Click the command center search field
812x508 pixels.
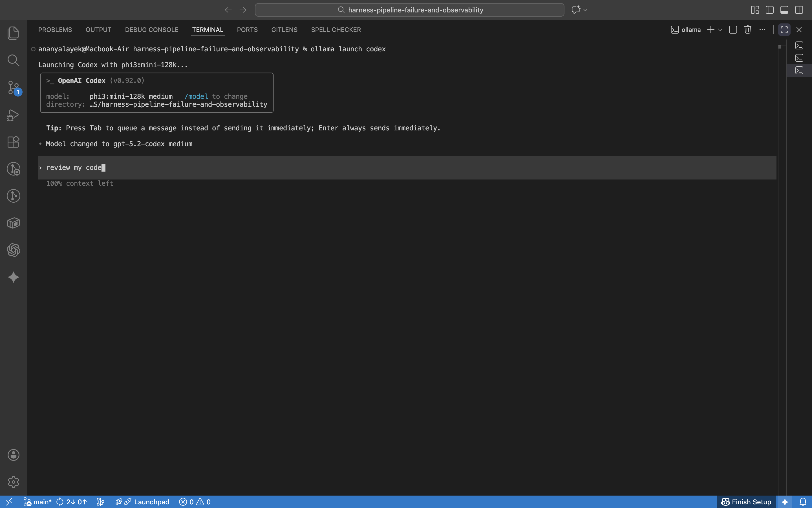(409, 10)
